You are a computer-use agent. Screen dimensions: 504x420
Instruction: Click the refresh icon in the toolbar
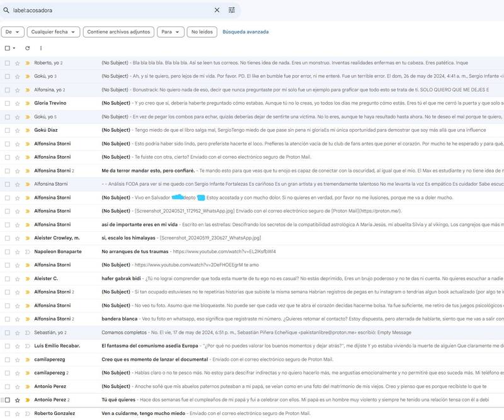tap(27, 48)
